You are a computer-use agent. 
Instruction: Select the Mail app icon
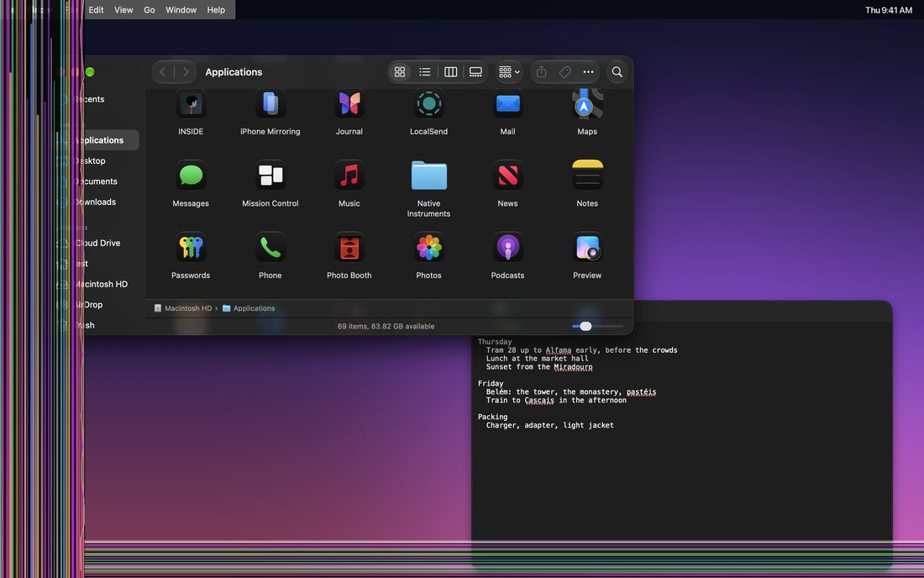coord(507,104)
